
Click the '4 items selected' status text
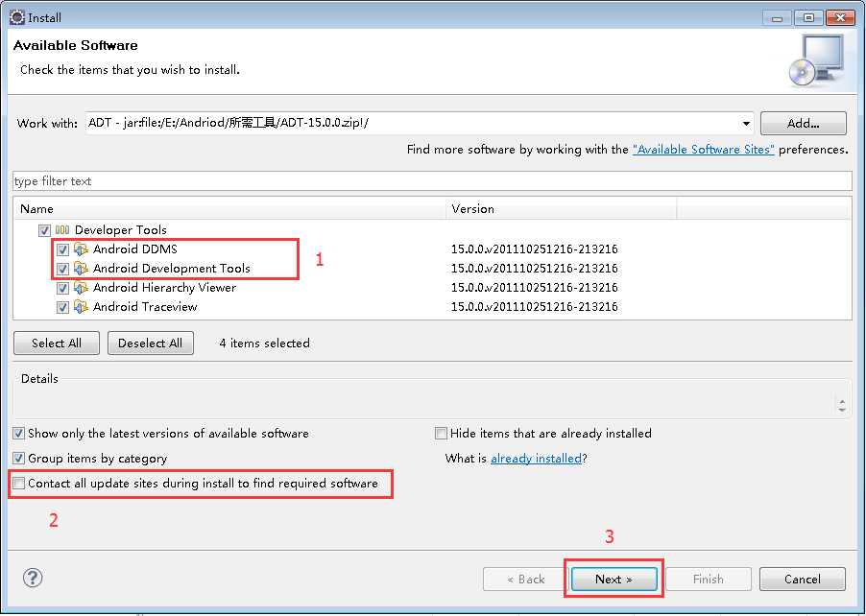click(x=264, y=344)
